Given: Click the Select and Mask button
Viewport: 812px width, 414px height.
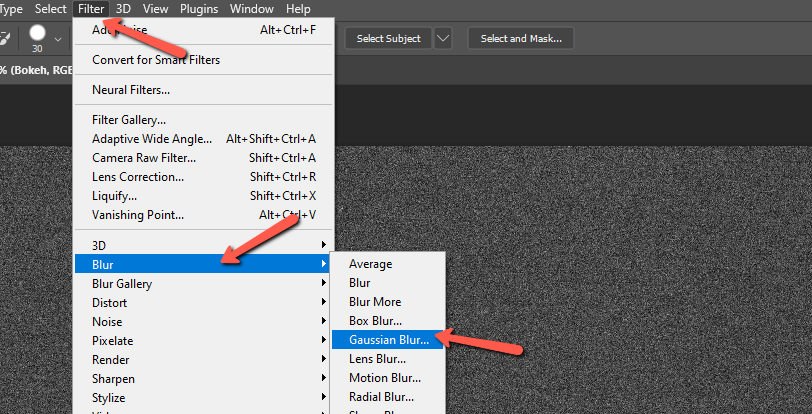Looking at the screenshot, I should [520, 39].
